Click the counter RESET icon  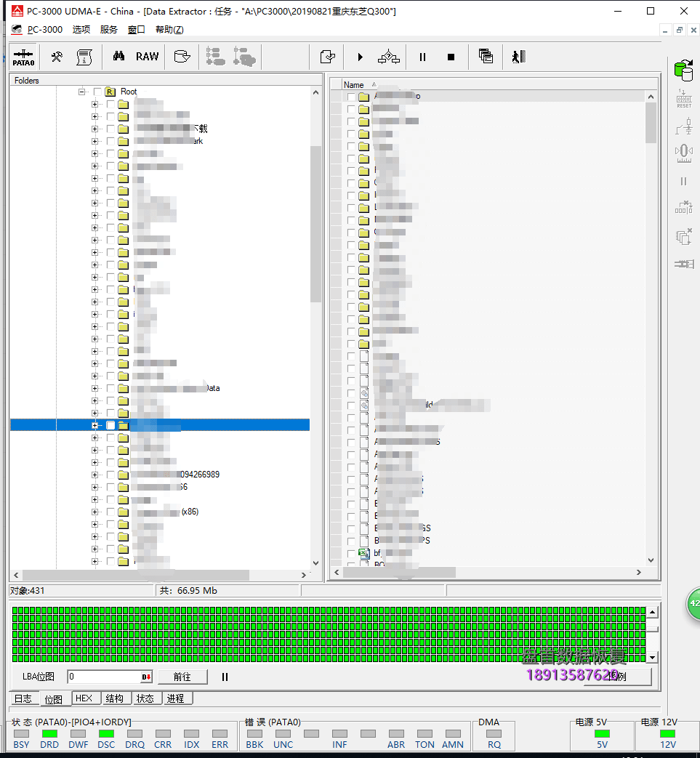pyautogui.click(x=683, y=99)
